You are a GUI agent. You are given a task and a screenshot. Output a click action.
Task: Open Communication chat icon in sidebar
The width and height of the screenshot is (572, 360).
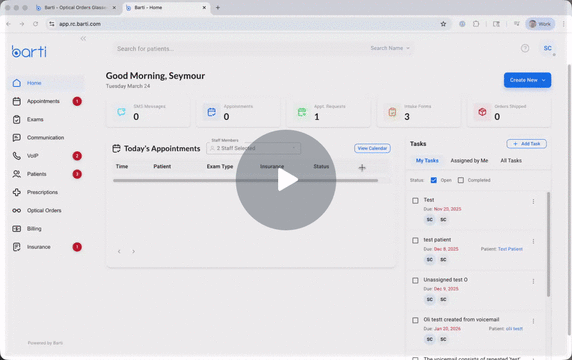click(x=16, y=138)
